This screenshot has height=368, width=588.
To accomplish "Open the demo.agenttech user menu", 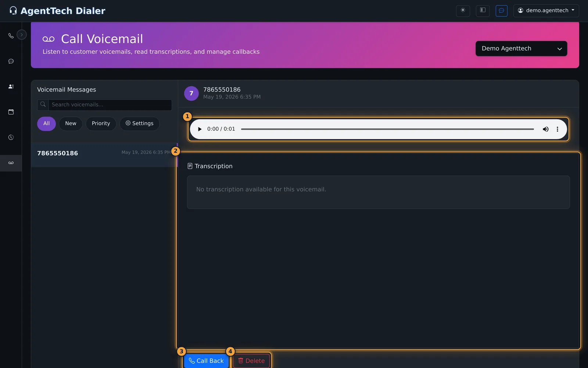I will 546,11.
